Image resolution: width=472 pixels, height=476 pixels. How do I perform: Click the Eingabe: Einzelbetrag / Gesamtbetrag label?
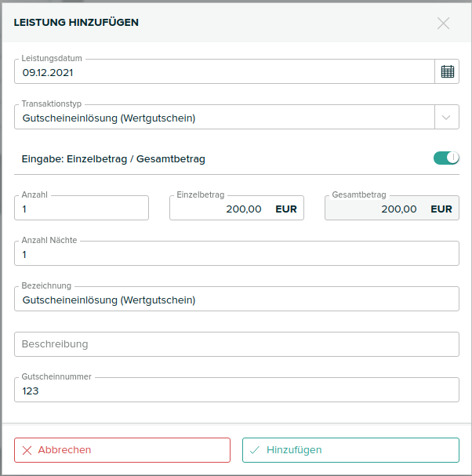coord(114,159)
